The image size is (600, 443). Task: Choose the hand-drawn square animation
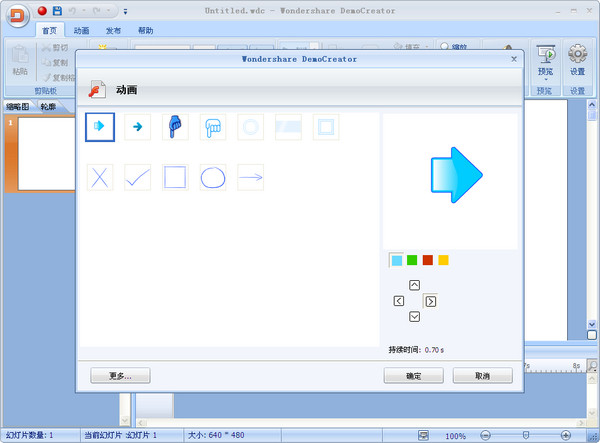click(x=175, y=178)
